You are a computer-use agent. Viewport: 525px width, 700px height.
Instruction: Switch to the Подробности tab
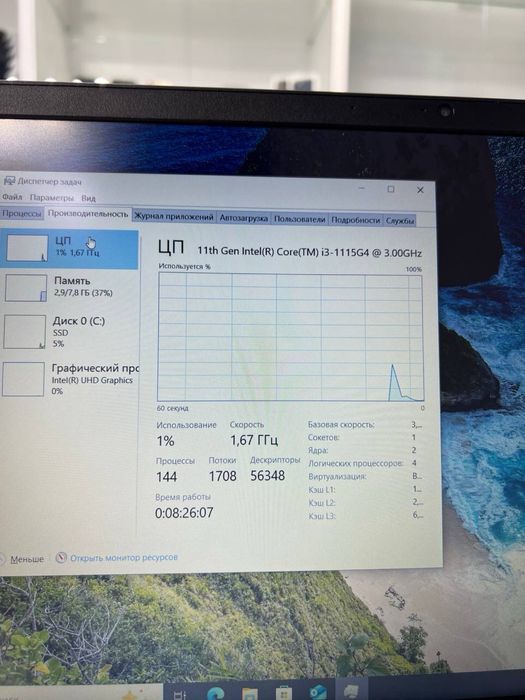click(x=356, y=220)
